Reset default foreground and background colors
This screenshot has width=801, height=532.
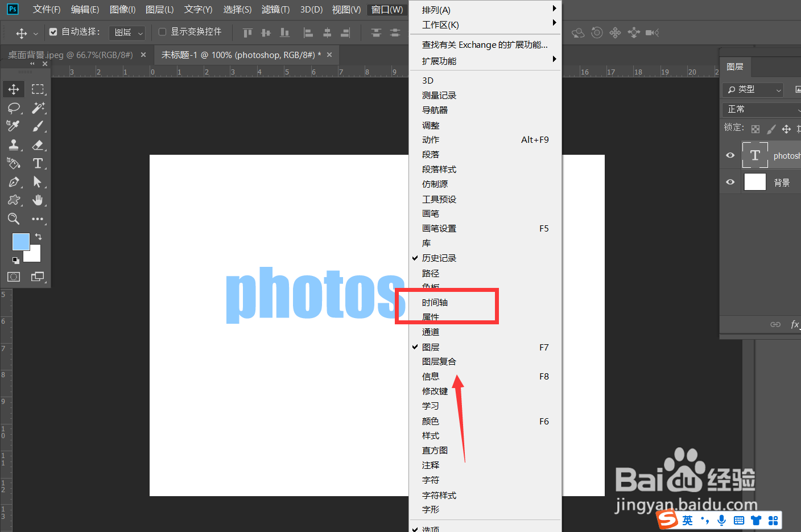[x=16, y=260]
